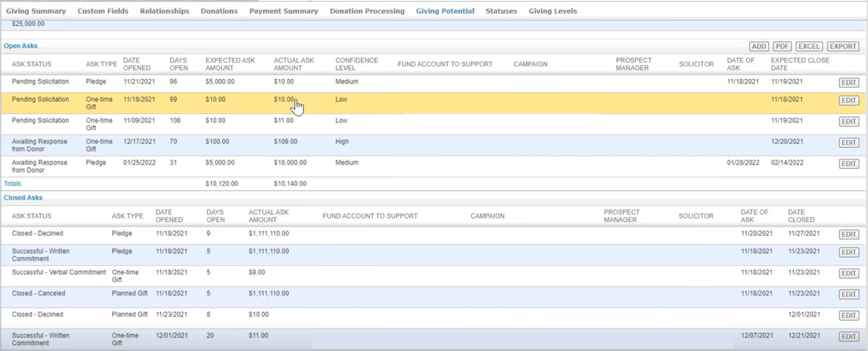Edit the open ask opened 01/25/2022
The image size is (868, 351).
point(849,164)
